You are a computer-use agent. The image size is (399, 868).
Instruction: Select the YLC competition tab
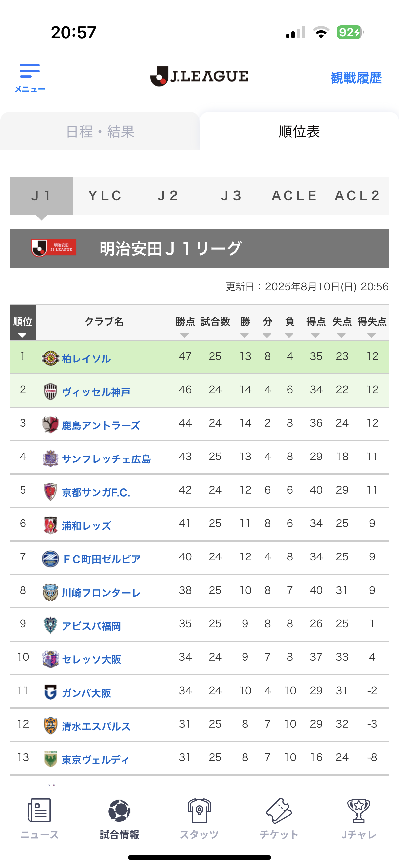point(105,196)
